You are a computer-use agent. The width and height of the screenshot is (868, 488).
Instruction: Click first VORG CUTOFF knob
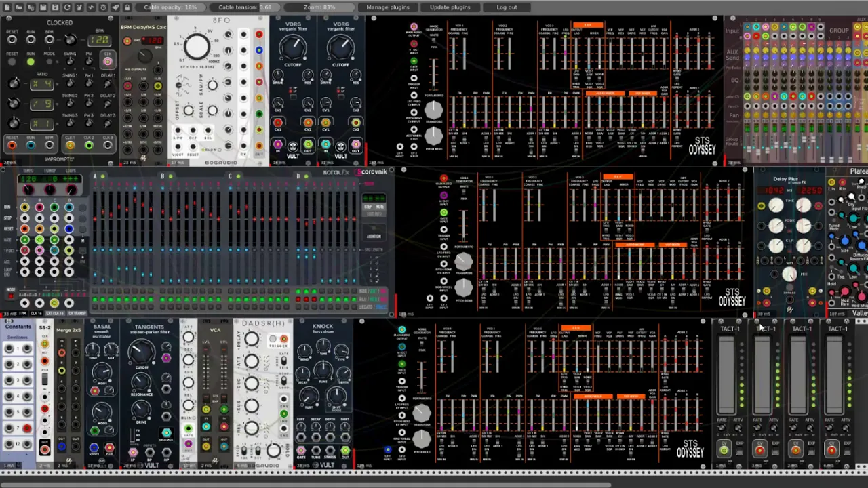click(x=292, y=47)
